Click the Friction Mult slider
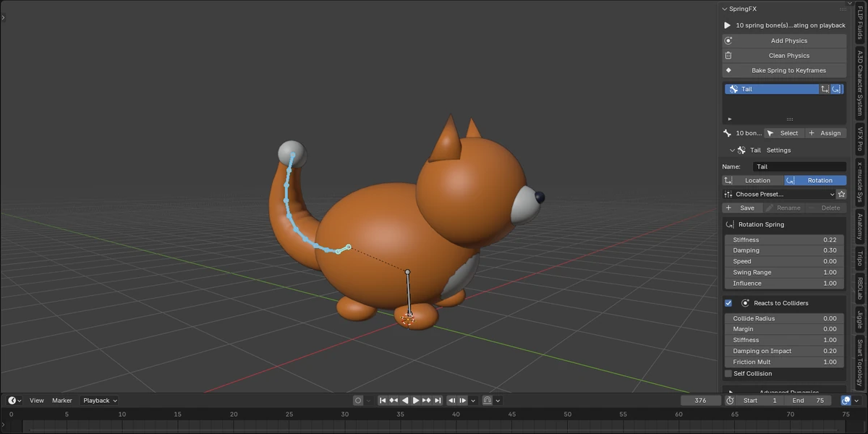 [x=784, y=362]
